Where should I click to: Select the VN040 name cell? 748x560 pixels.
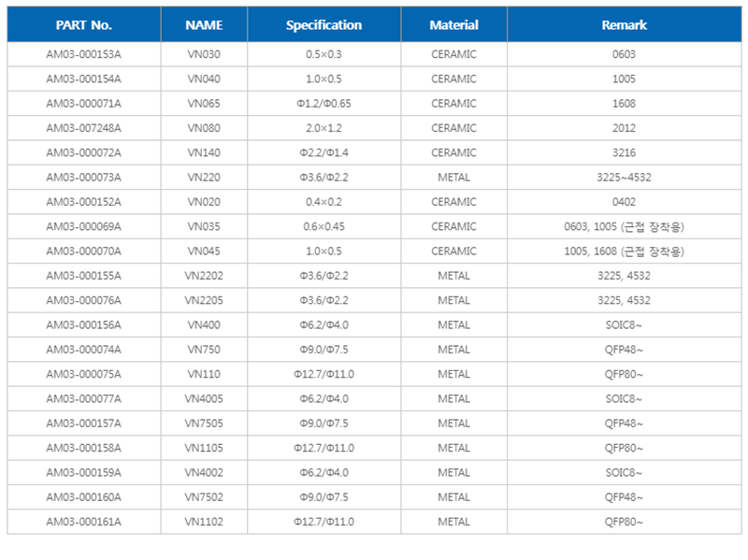[x=204, y=79]
